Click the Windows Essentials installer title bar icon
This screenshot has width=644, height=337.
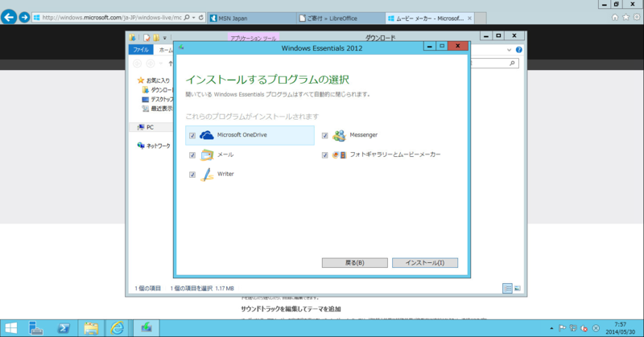[181, 47]
